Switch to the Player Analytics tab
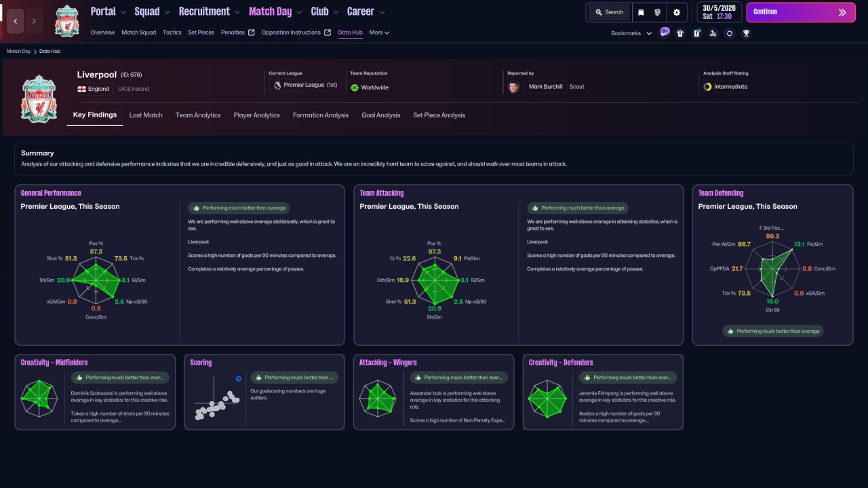The image size is (868, 488). [x=257, y=115]
